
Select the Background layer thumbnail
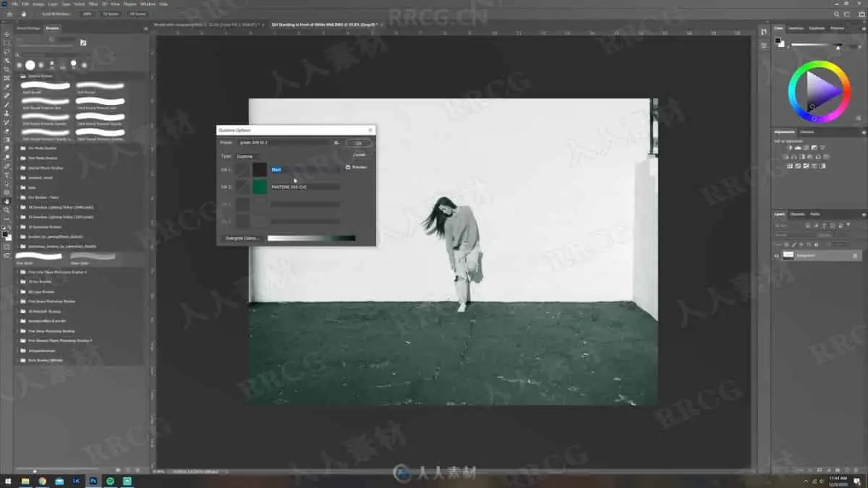pyautogui.click(x=788, y=255)
